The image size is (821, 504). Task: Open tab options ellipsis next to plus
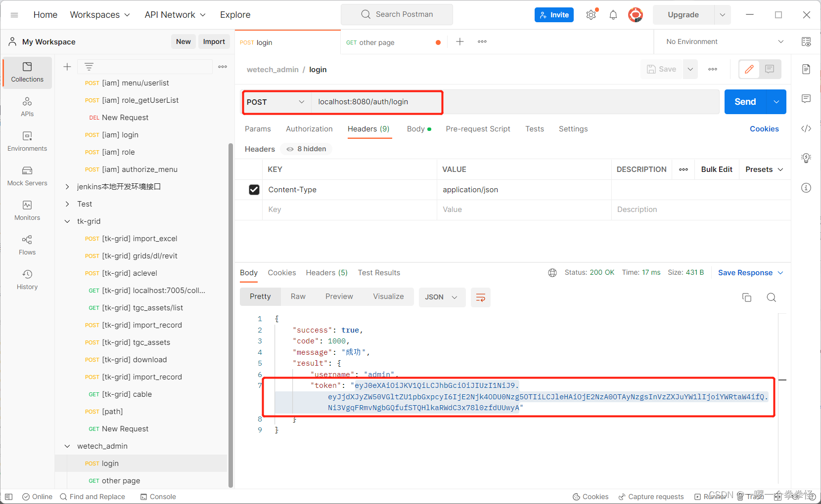[482, 42]
